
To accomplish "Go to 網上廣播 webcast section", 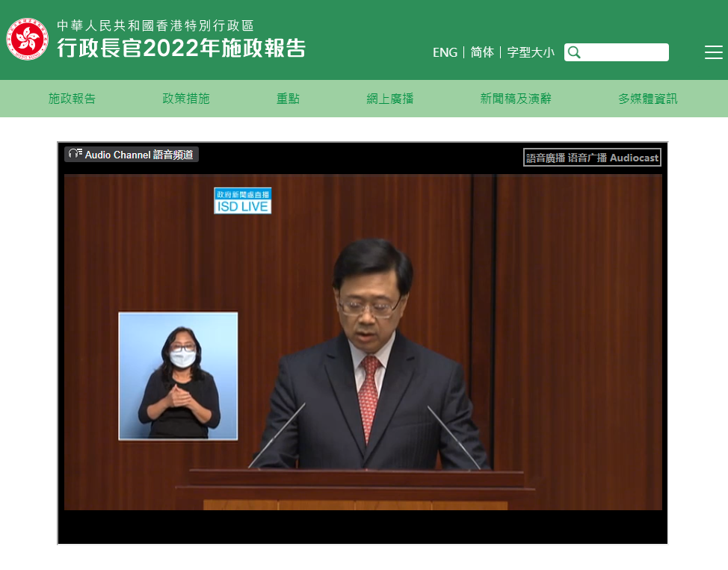I will pyautogui.click(x=390, y=99).
